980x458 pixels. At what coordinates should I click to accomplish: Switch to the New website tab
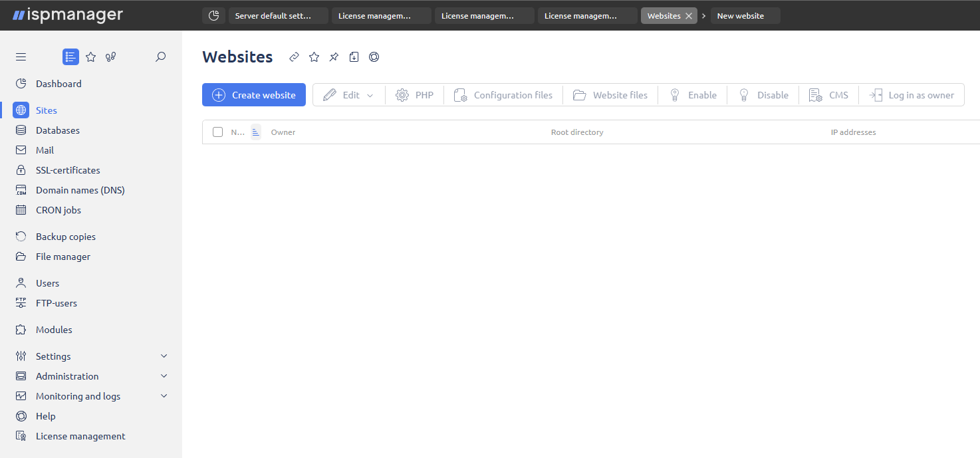745,16
